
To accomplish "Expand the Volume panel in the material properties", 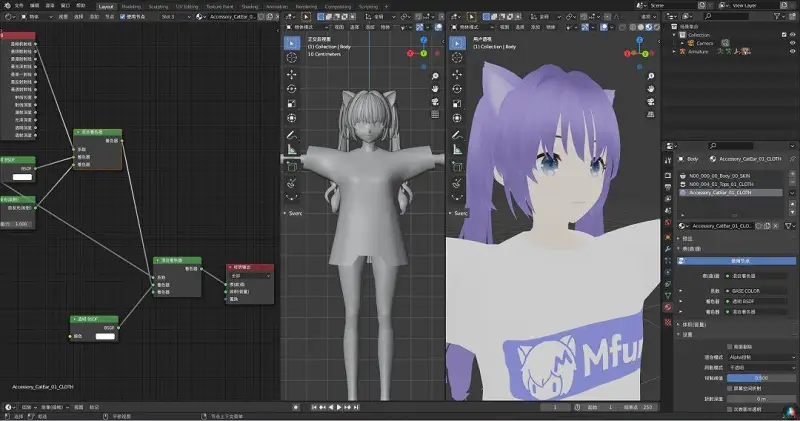I will click(x=679, y=324).
